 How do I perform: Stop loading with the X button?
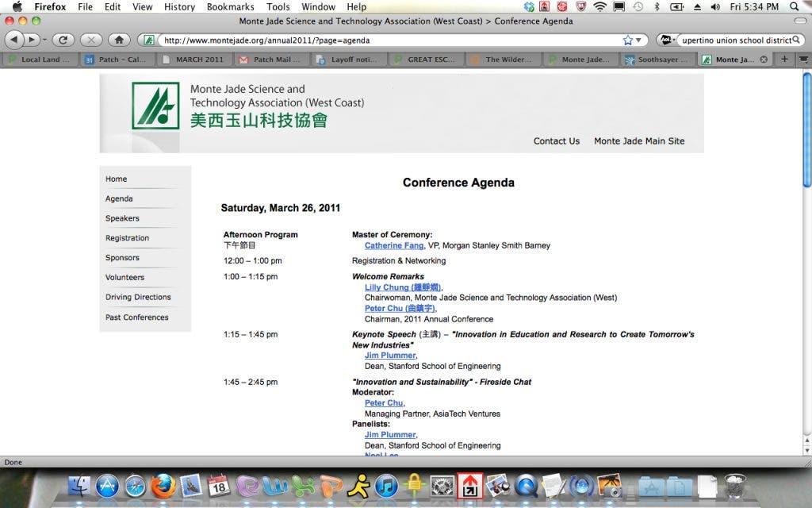[91, 40]
